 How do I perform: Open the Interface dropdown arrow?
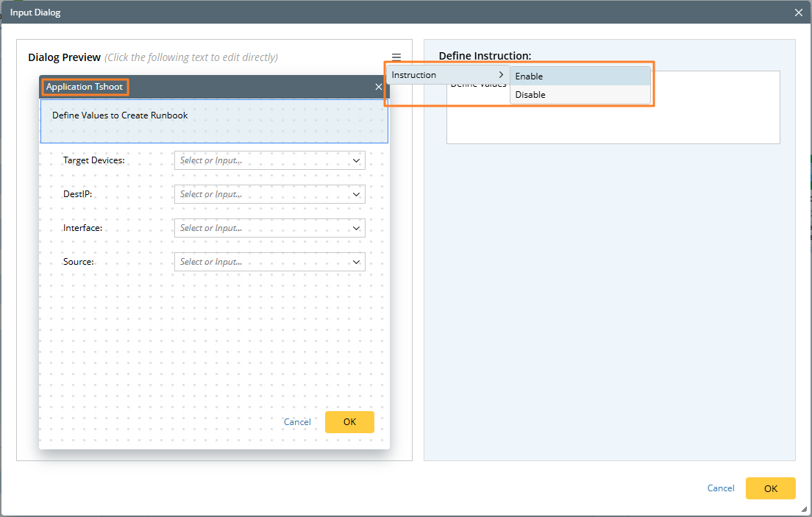(x=356, y=228)
